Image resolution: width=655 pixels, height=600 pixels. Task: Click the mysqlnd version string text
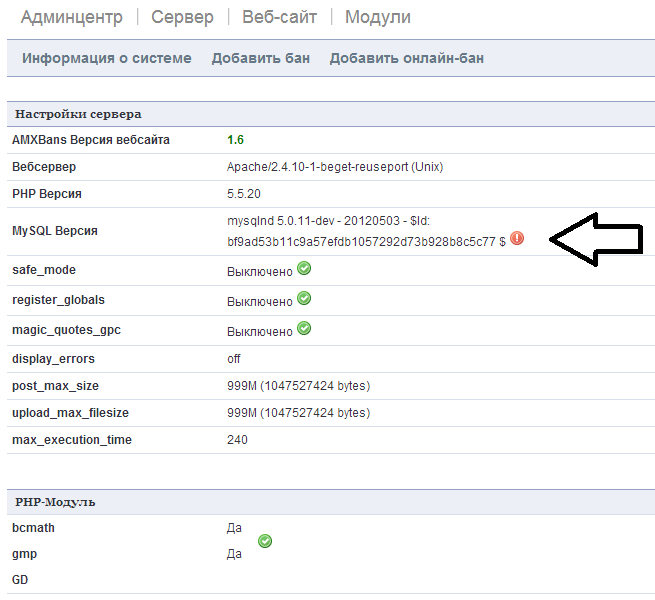pos(366,231)
